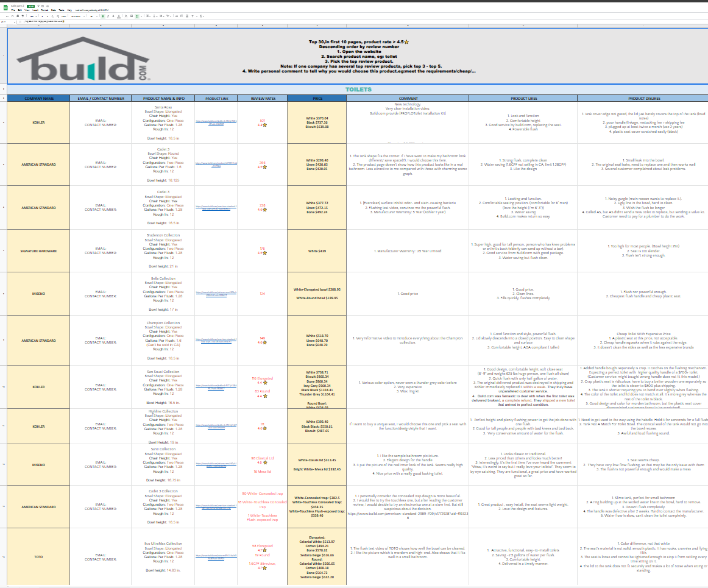Select the PRODUCT DISLIKES header cell
The width and height of the screenshot is (708, 588).
tap(643, 98)
